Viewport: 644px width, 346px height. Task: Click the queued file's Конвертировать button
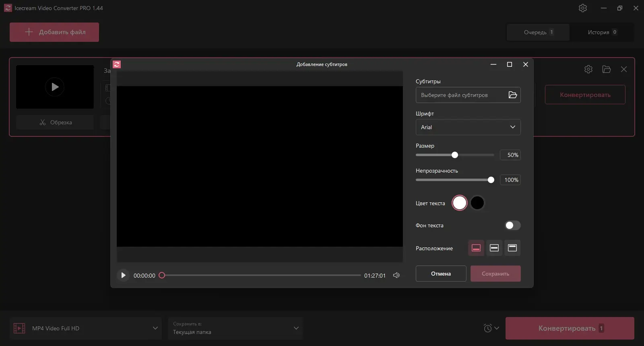coord(585,95)
